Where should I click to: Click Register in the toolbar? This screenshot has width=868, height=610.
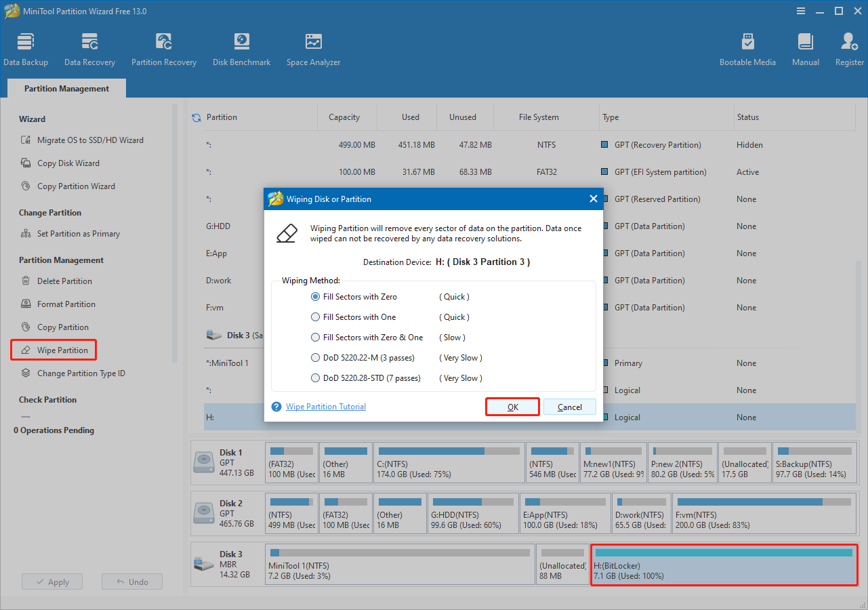tap(849, 47)
